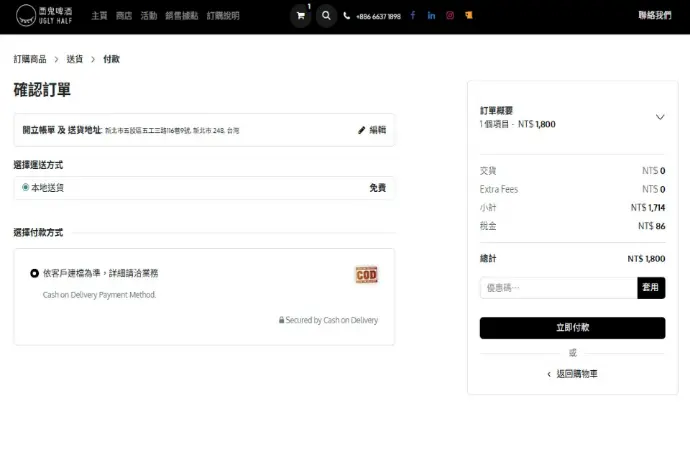The width and height of the screenshot is (690, 460).
Task: Click the 優惠碼 coupon code field
Action: (x=557, y=288)
